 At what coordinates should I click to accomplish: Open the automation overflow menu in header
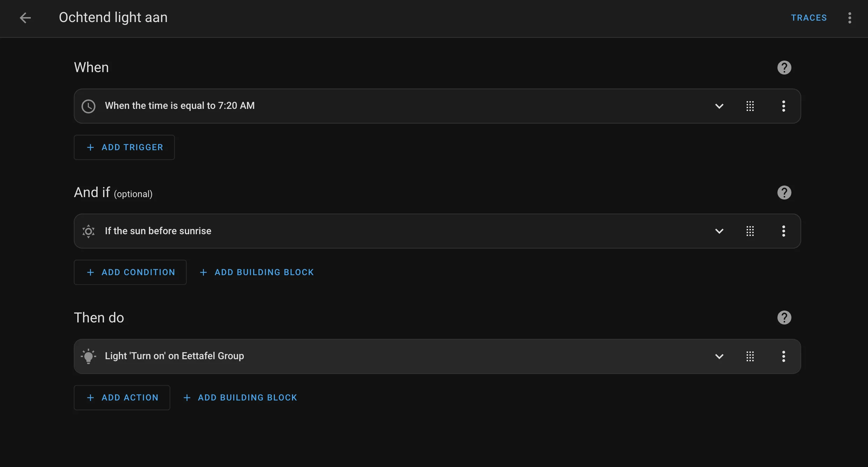click(849, 18)
